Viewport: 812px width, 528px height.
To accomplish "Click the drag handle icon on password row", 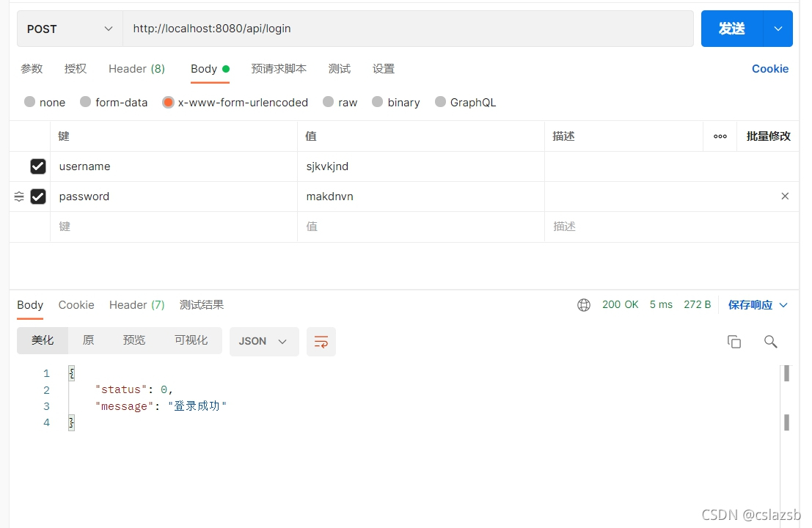I will point(19,197).
